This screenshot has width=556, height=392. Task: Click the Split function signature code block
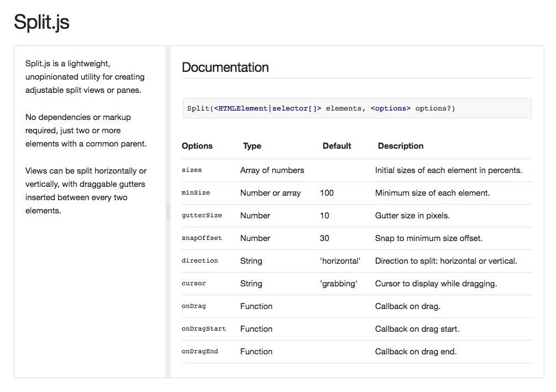point(357,108)
